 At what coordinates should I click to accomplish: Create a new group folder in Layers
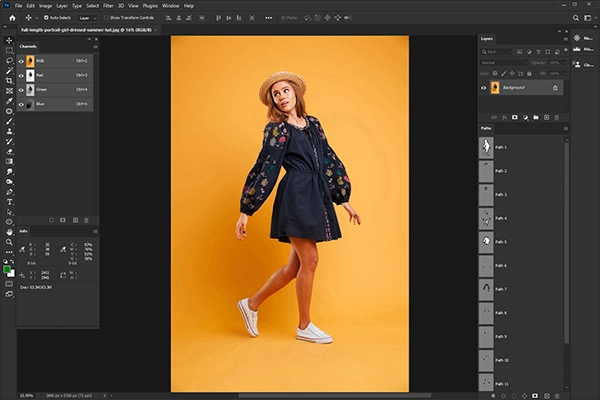pyautogui.click(x=536, y=117)
